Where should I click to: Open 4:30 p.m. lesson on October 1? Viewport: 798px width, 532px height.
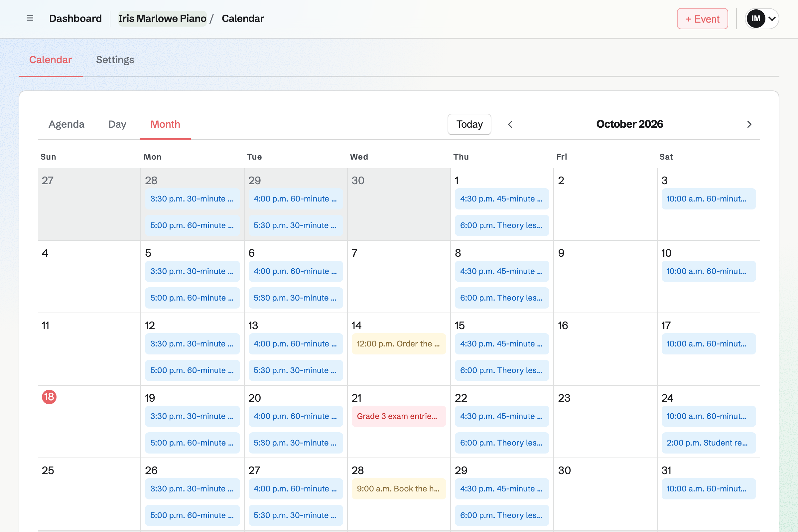click(x=502, y=199)
